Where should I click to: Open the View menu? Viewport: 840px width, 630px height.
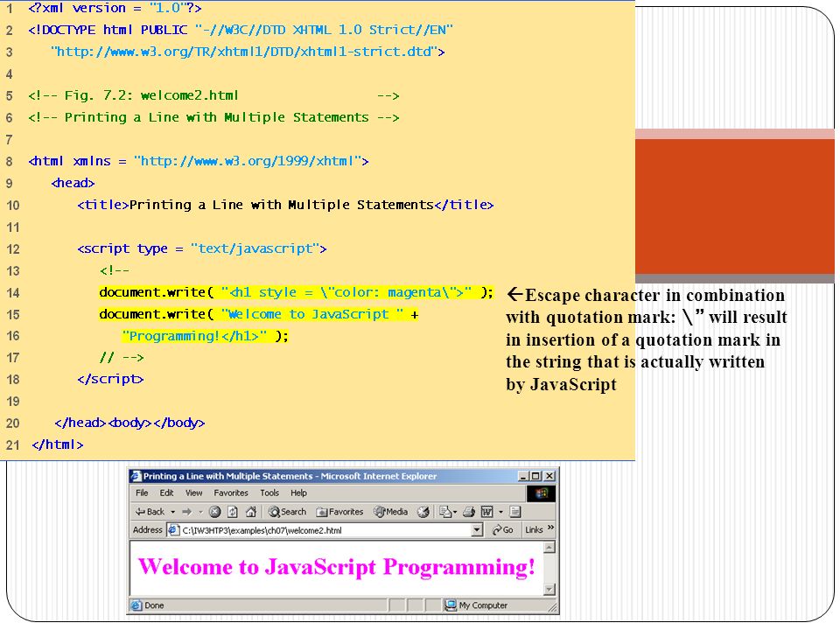click(x=194, y=493)
